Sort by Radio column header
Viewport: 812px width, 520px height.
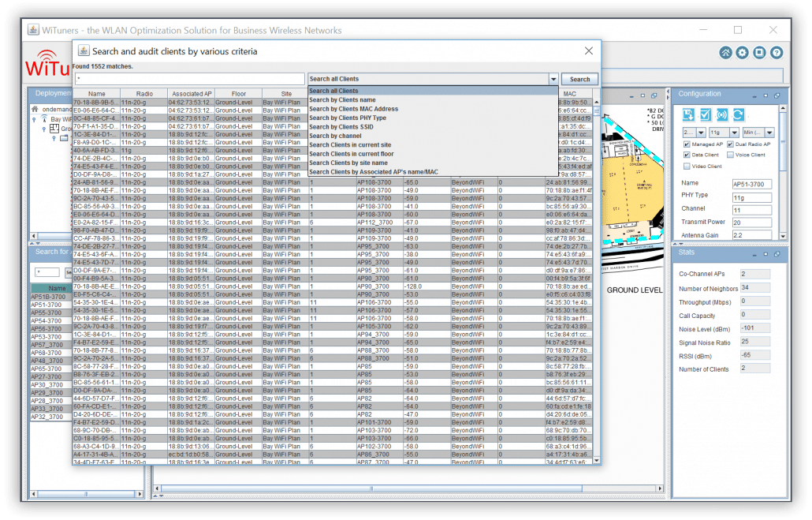click(x=144, y=94)
